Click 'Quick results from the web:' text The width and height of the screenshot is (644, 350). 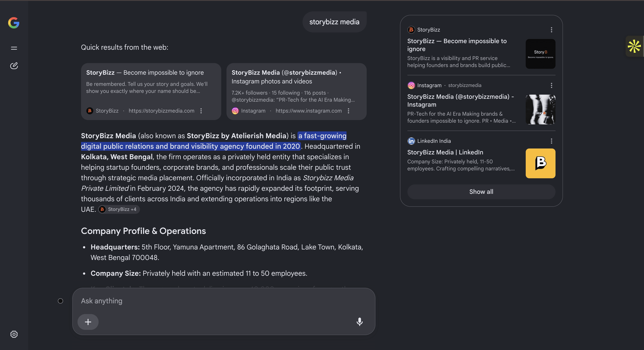click(124, 47)
